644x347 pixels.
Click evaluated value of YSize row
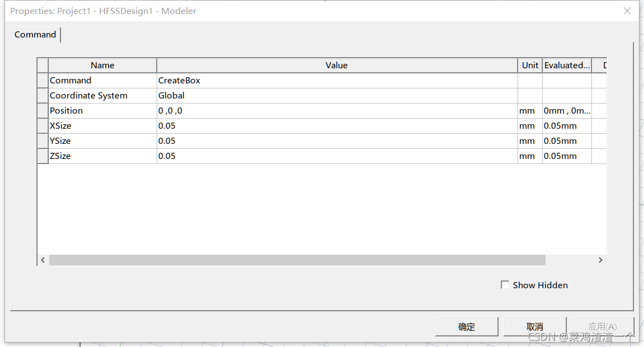[x=567, y=141]
